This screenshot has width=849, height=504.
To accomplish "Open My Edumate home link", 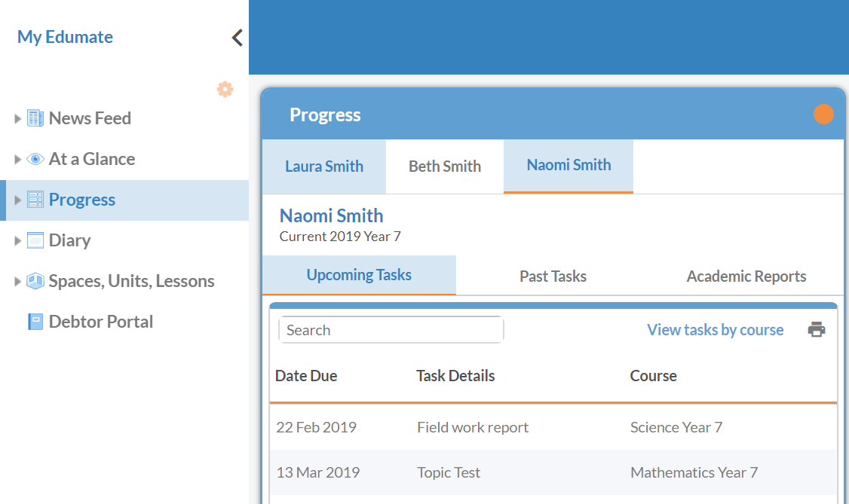I will [x=65, y=36].
